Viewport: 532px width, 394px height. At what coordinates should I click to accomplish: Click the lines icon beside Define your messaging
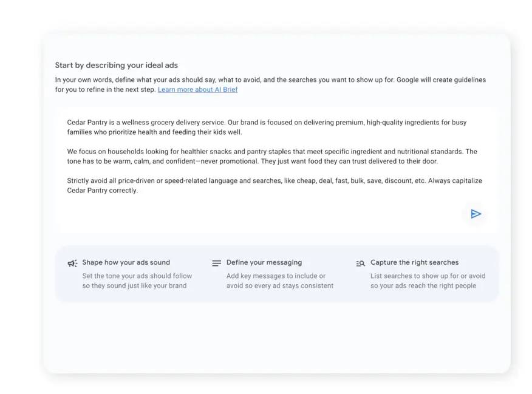pyautogui.click(x=216, y=263)
